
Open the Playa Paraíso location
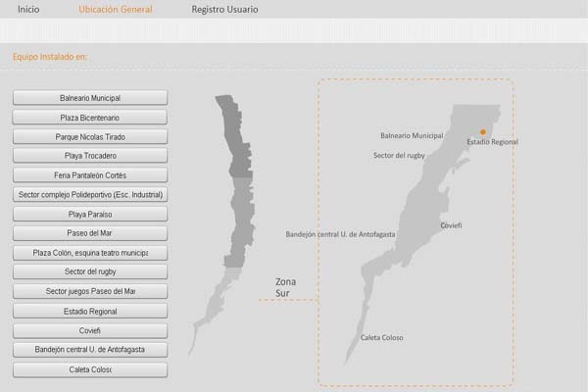point(90,214)
